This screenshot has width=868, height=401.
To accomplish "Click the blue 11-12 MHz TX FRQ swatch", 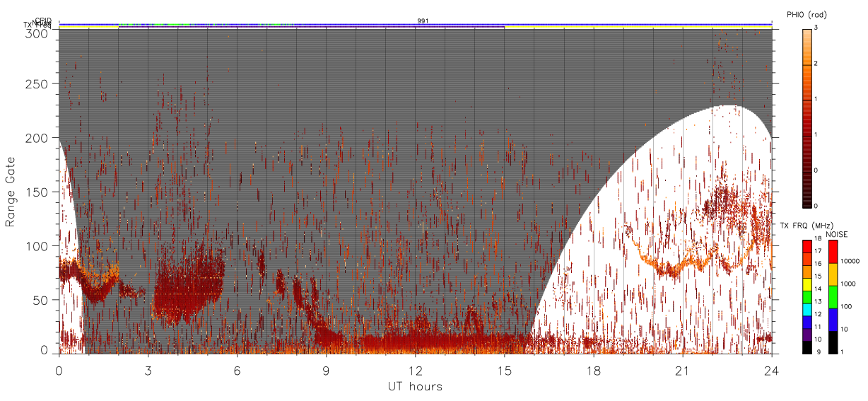I will click(807, 322).
